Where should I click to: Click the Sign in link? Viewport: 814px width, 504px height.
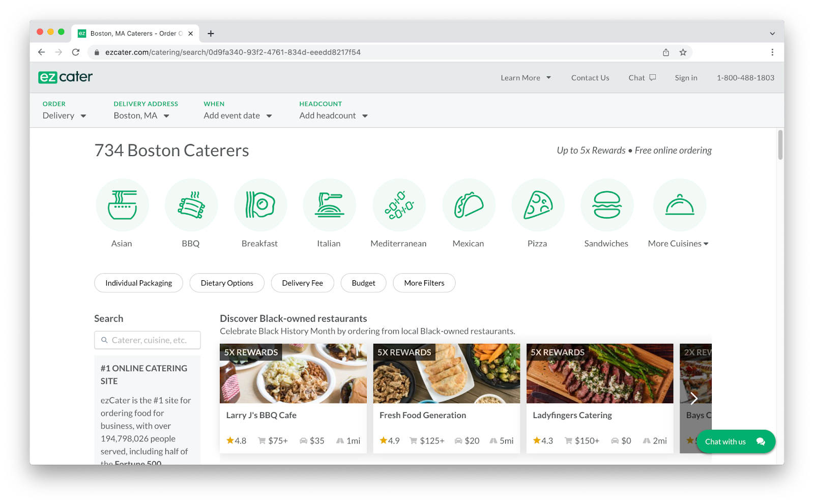pos(686,78)
